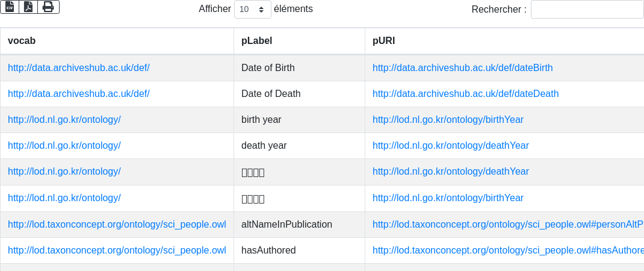Open sci_people.owl vocab link in altNameInPublication row
This screenshot has width=644, height=271.
pos(117,224)
